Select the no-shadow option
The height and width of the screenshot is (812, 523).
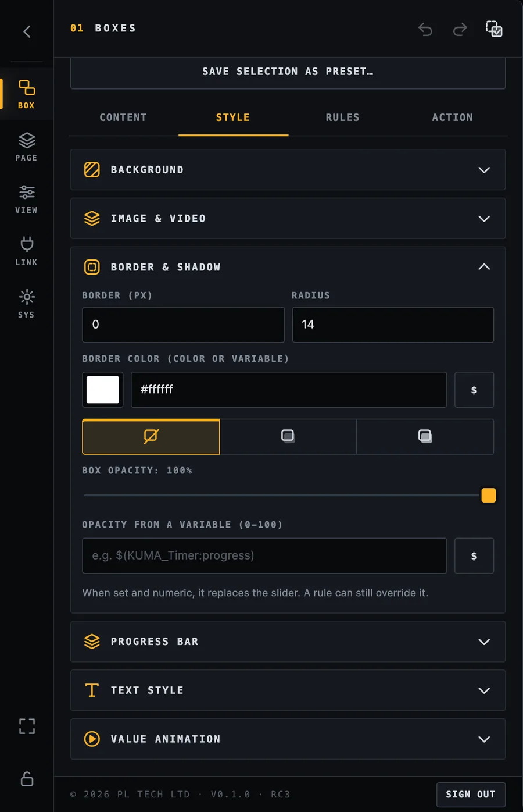pos(151,436)
